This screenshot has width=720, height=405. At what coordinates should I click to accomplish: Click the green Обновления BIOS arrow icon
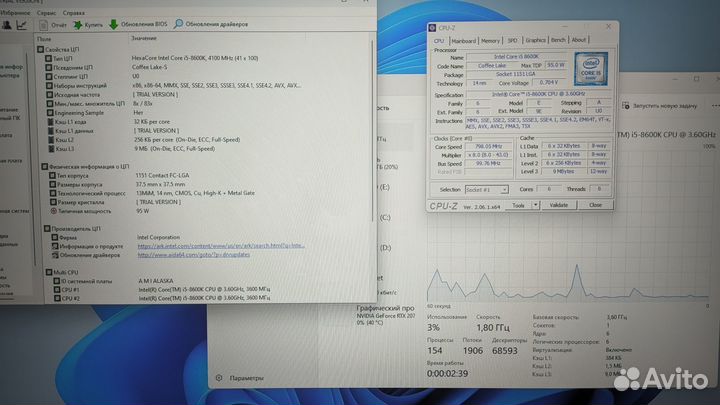[113, 24]
